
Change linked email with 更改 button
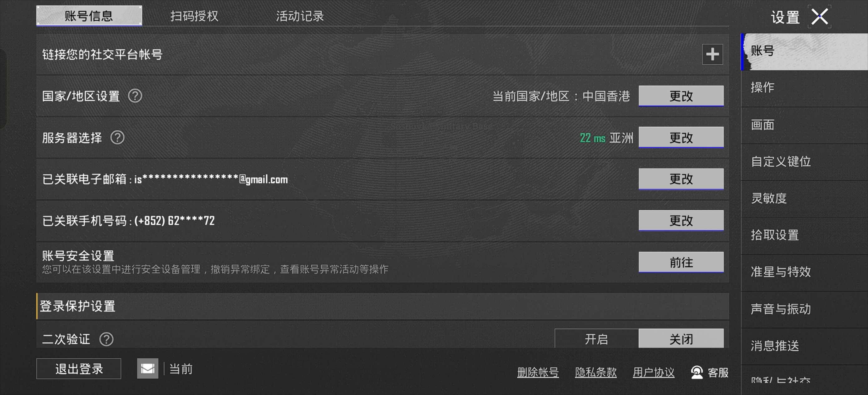click(x=681, y=179)
